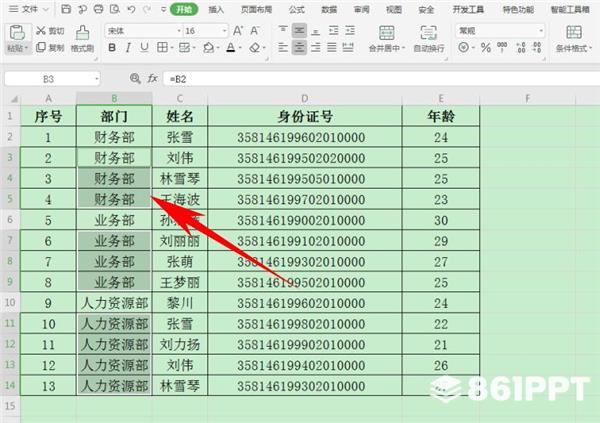Apply percent style format
Viewport: 600px width, 423px height.
click(486, 47)
